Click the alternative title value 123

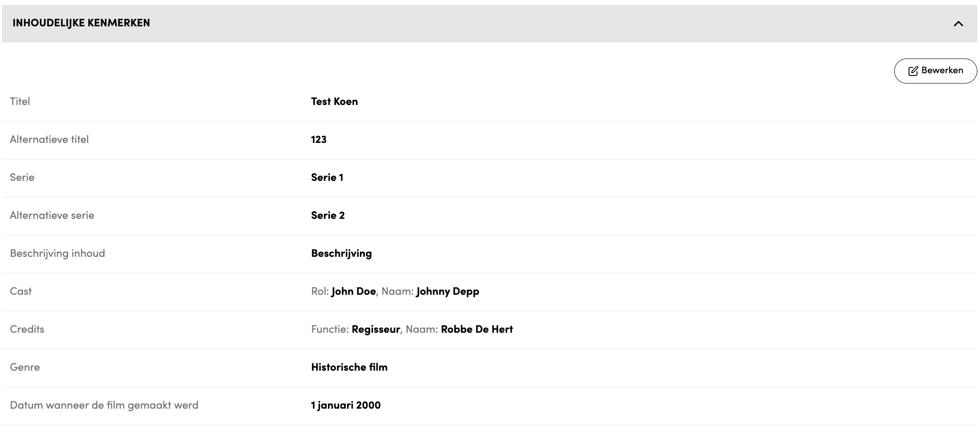click(x=318, y=139)
